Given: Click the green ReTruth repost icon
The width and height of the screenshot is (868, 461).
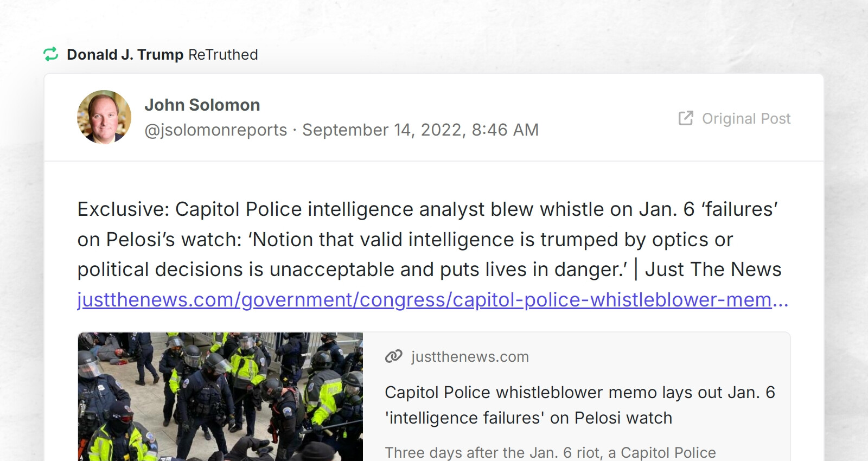Looking at the screenshot, I should tap(52, 54).
